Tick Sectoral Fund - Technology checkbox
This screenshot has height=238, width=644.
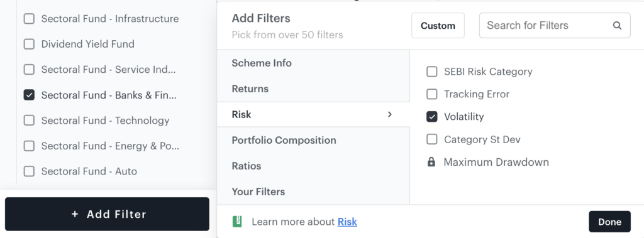coord(29,121)
